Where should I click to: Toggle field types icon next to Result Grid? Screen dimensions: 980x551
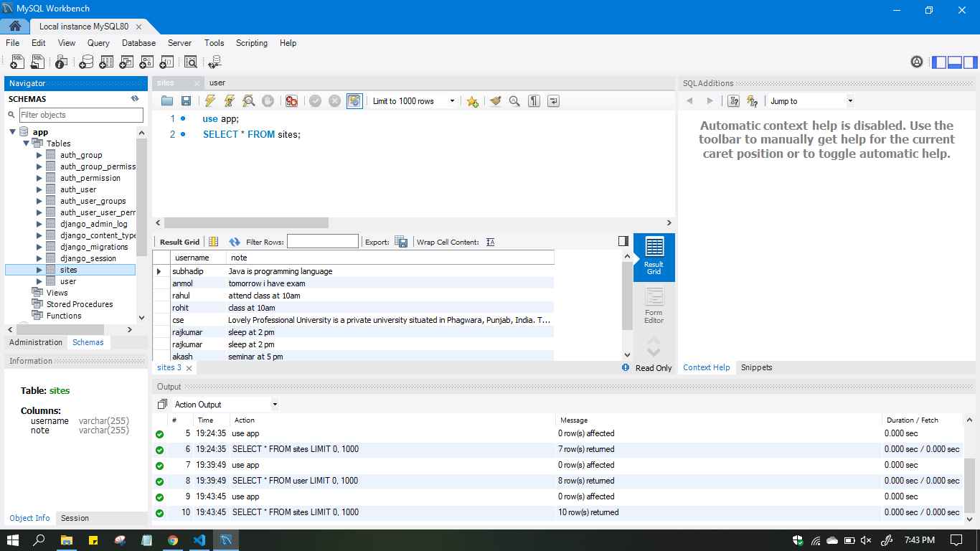click(x=213, y=242)
